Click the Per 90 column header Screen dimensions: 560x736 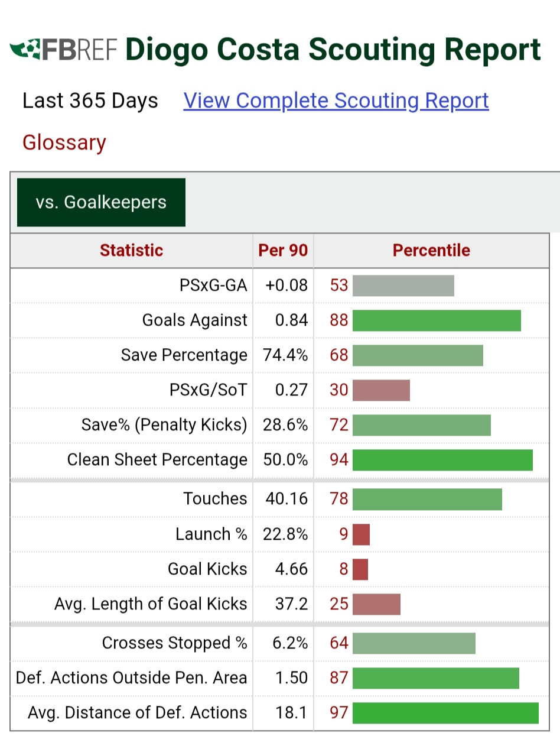tap(283, 250)
